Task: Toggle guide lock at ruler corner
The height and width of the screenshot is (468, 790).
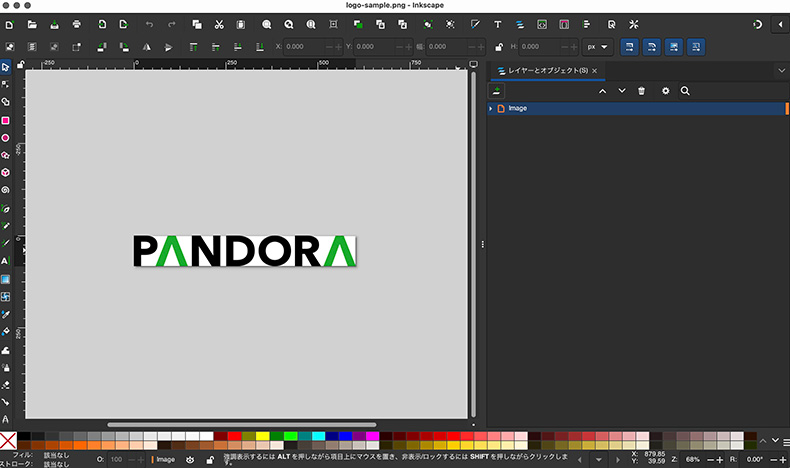Action: (21, 64)
